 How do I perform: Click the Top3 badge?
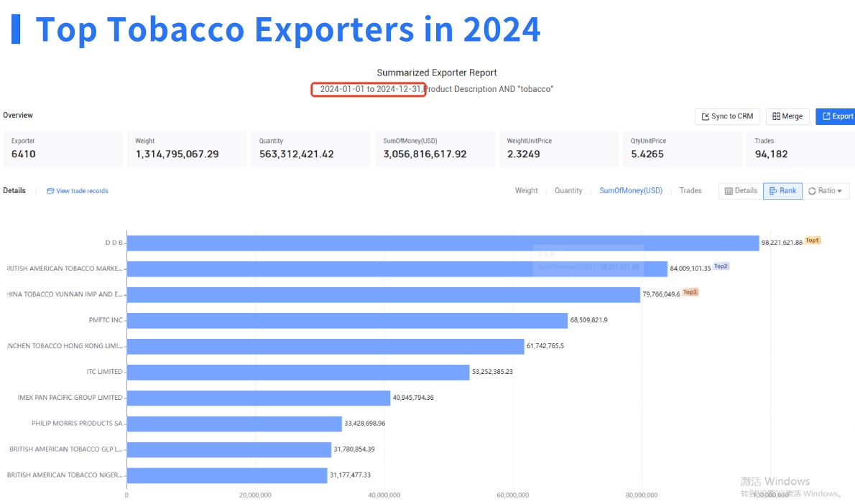click(x=690, y=292)
